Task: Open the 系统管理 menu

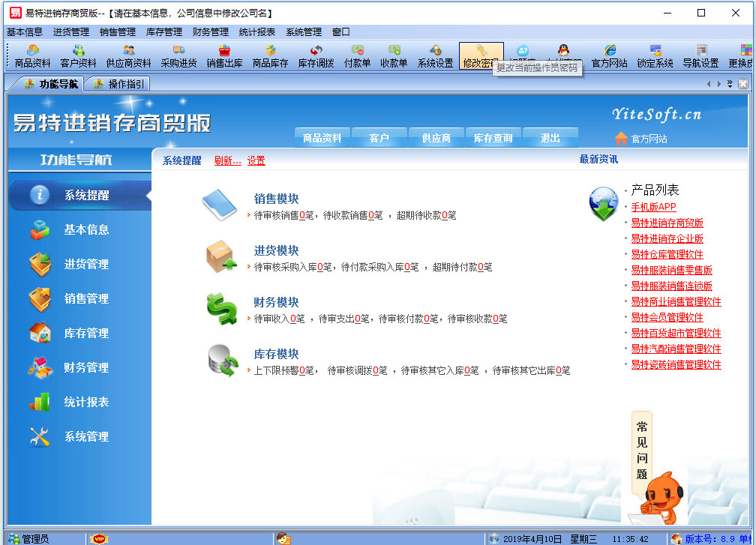Action: 303,31
